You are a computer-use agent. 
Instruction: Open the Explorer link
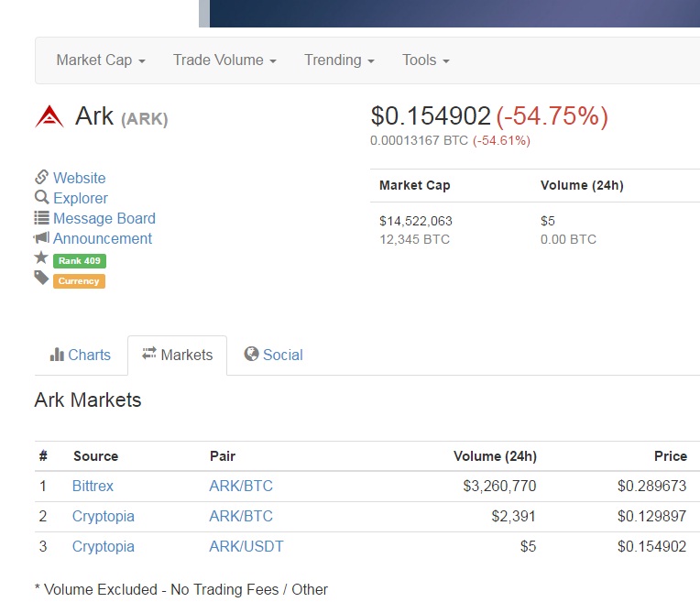[81, 198]
